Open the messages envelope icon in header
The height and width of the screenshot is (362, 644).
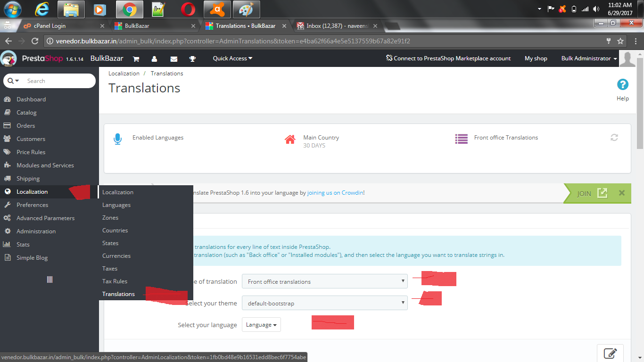(173, 59)
